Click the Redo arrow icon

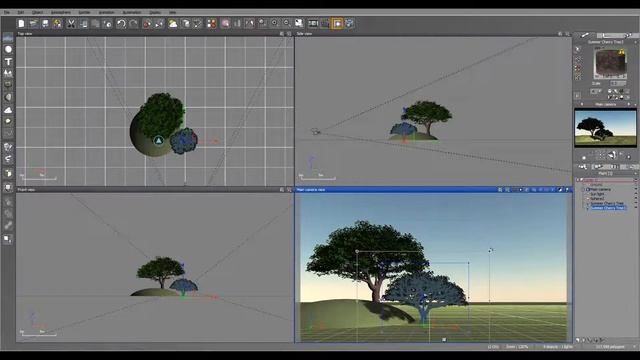click(x=133, y=24)
